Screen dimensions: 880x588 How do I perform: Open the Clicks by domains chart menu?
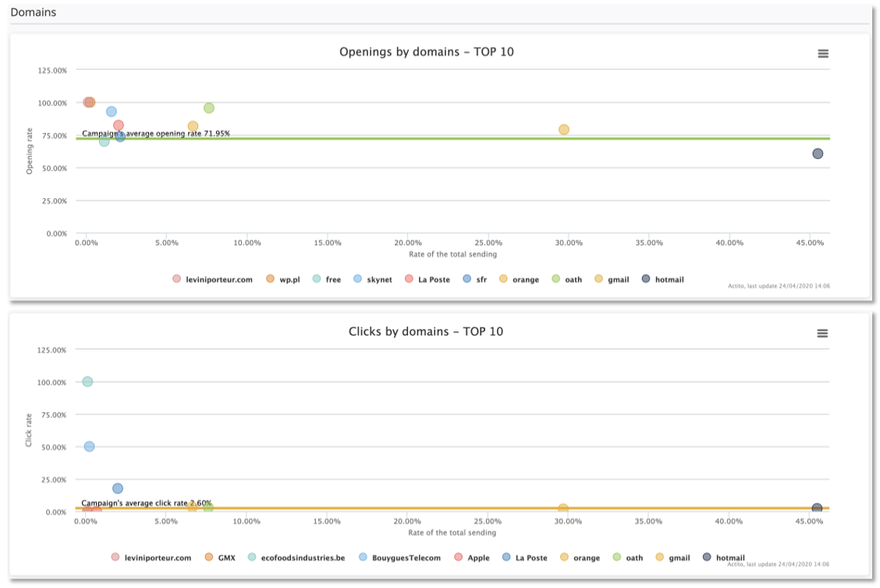[822, 333]
